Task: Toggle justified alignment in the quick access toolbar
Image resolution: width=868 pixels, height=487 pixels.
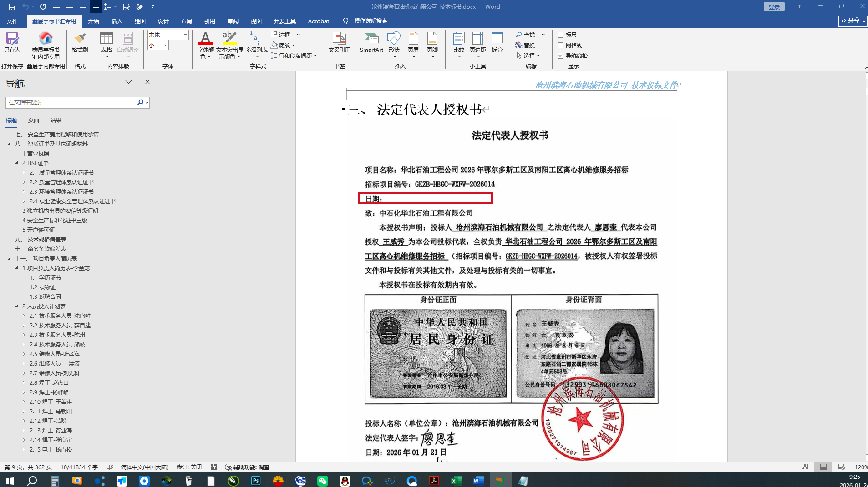Action: pyautogui.click(x=96, y=7)
